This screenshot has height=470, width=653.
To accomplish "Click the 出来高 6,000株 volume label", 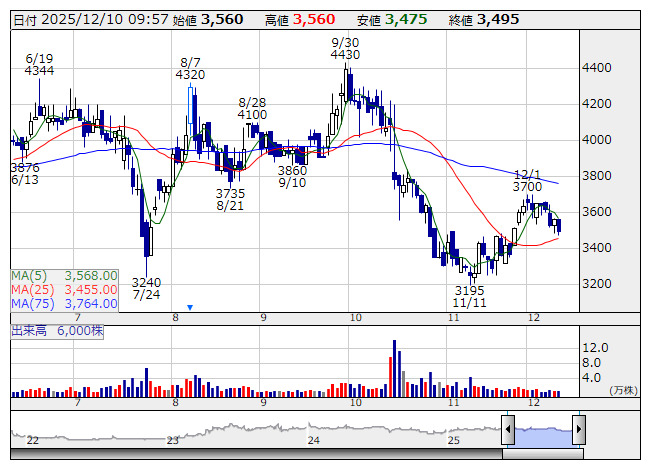I will point(57,331).
